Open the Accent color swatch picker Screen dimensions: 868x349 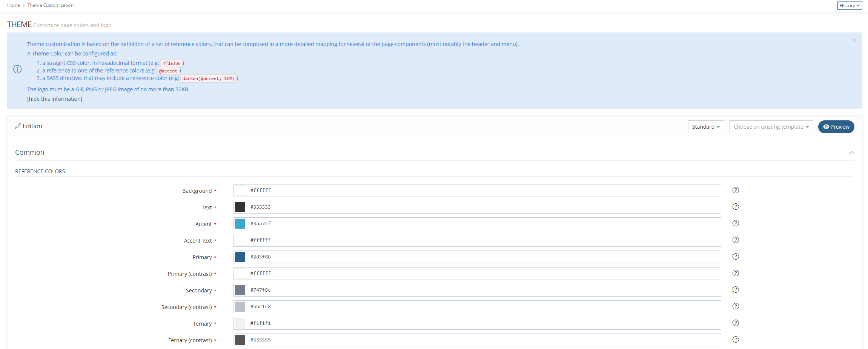pos(240,224)
